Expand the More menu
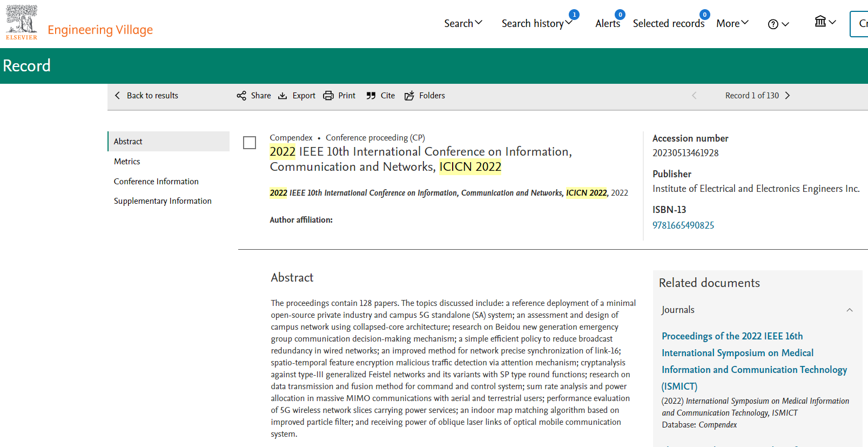The width and height of the screenshot is (868, 447). pyautogui.click(x=732, y=23)
